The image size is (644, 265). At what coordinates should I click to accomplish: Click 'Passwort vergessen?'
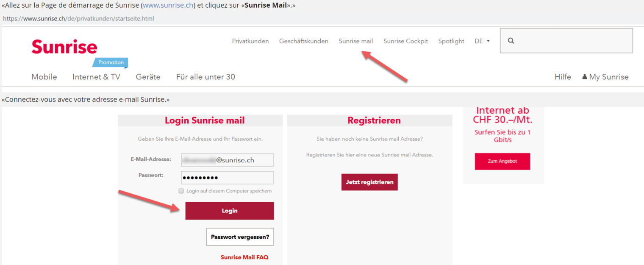pyautogui.click(x=240, y=237)
